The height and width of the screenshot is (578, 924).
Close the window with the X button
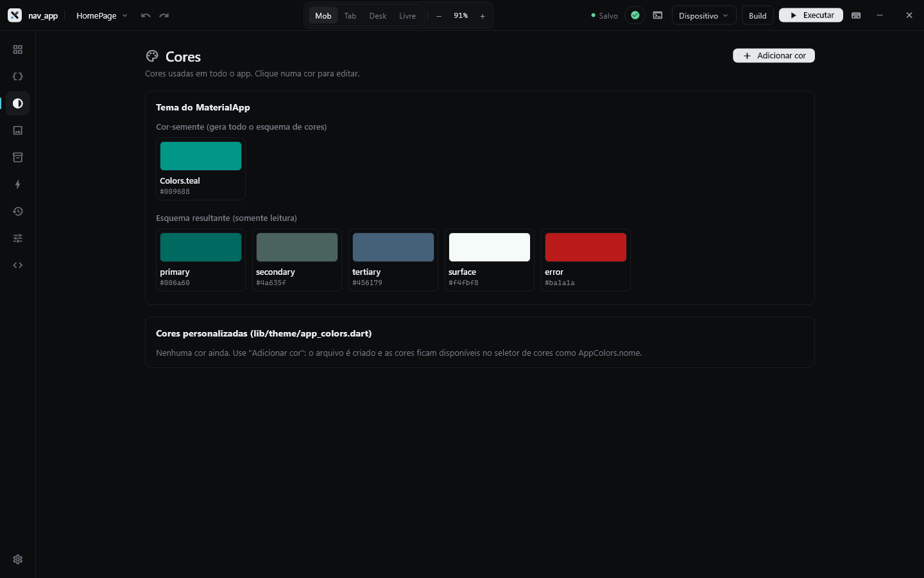pyautogui.click(x=909, y=15)
